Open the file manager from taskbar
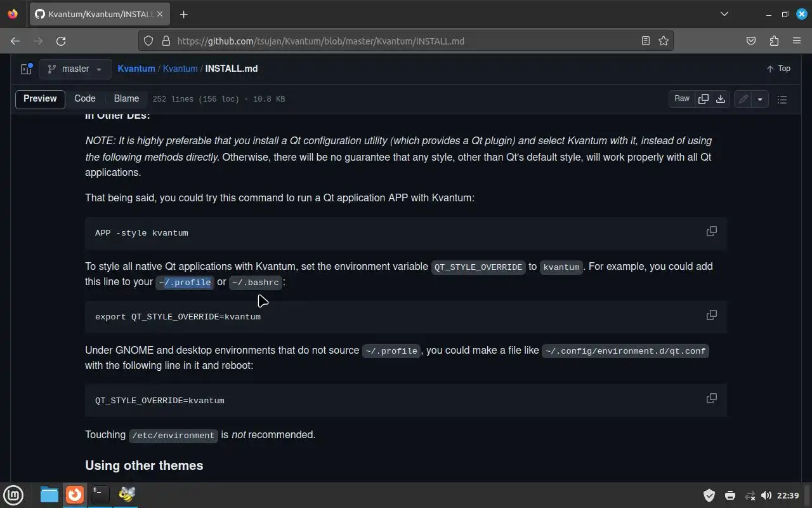The image size is (812, 508). tap(49, 495)
